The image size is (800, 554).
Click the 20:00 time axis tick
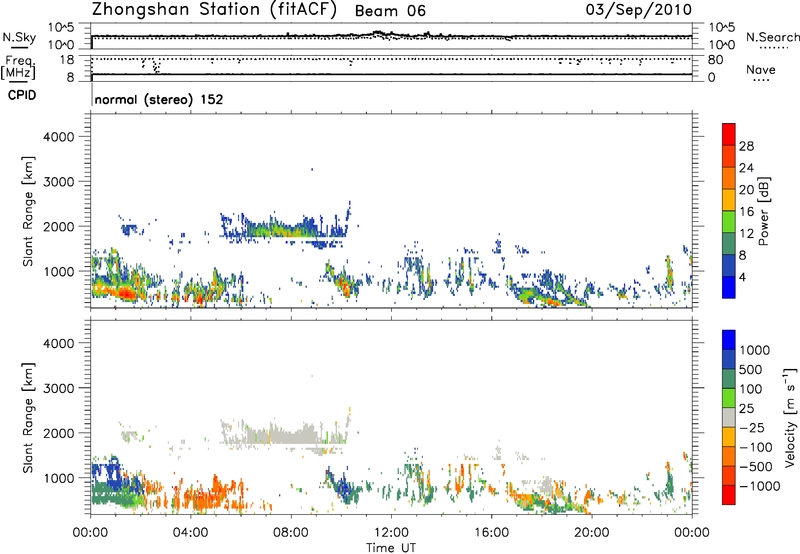pos(592,533)
